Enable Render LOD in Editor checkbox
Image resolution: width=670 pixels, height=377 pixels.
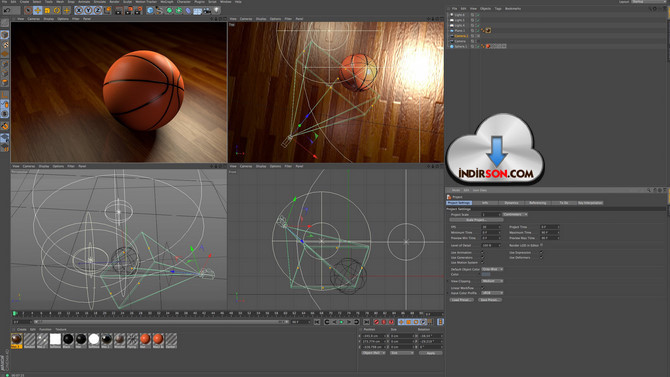click(x=541, y=245)
